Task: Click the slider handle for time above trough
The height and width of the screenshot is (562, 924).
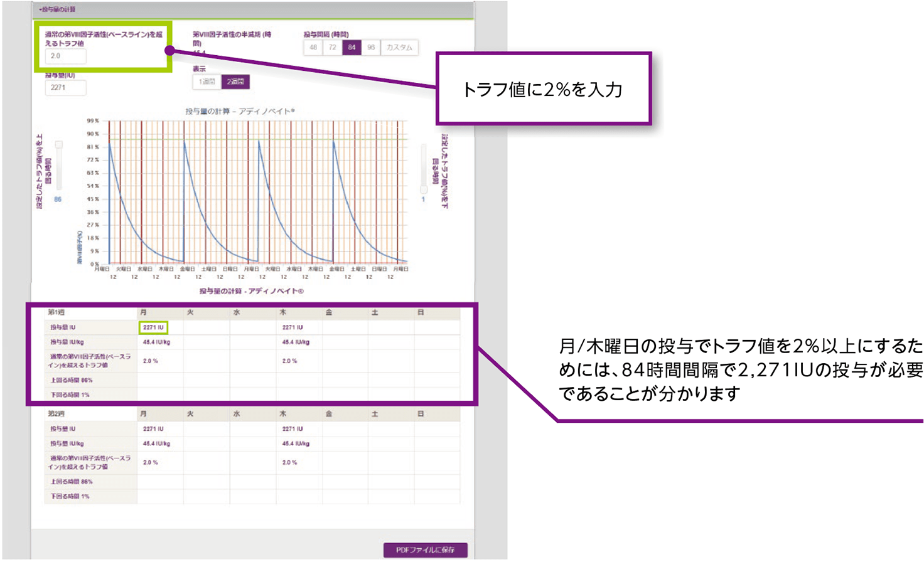Action: (x=59, y=145)
